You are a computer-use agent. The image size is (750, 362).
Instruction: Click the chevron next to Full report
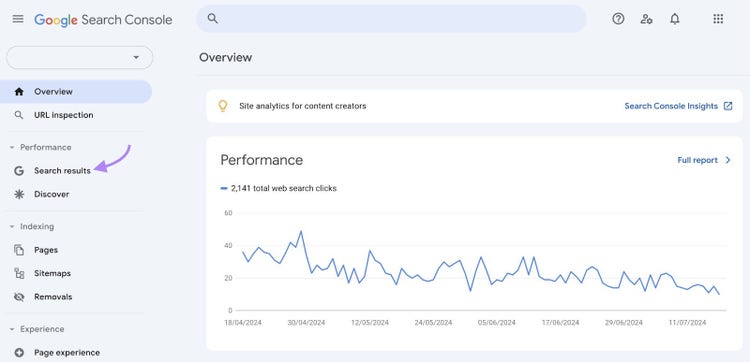(x=728, y=160)
